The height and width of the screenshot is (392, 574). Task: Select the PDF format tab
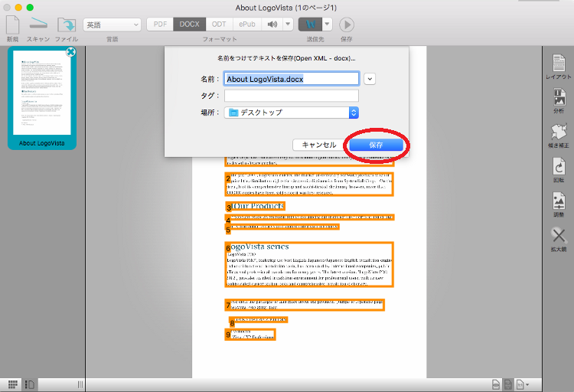(160, 24)
